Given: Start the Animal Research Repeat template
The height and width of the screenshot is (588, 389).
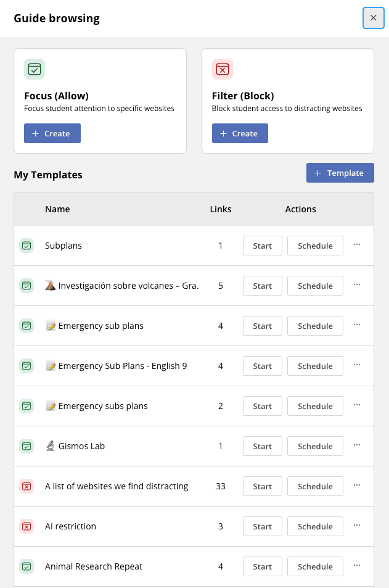Looking at the screenshot, I should click(262, 566).
